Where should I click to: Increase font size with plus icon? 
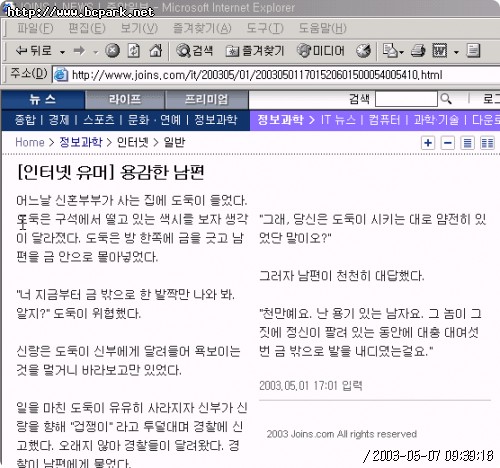point(428,143)
